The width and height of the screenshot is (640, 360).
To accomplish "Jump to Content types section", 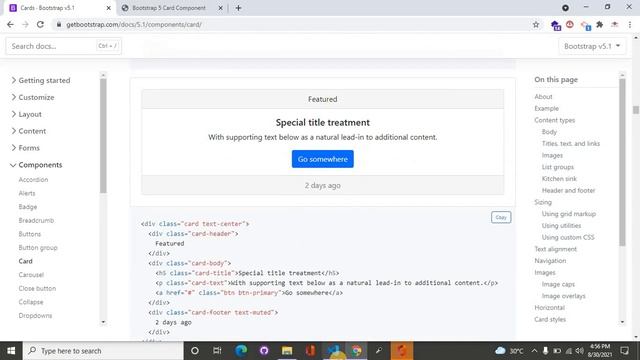I will [x=555, y=120].
